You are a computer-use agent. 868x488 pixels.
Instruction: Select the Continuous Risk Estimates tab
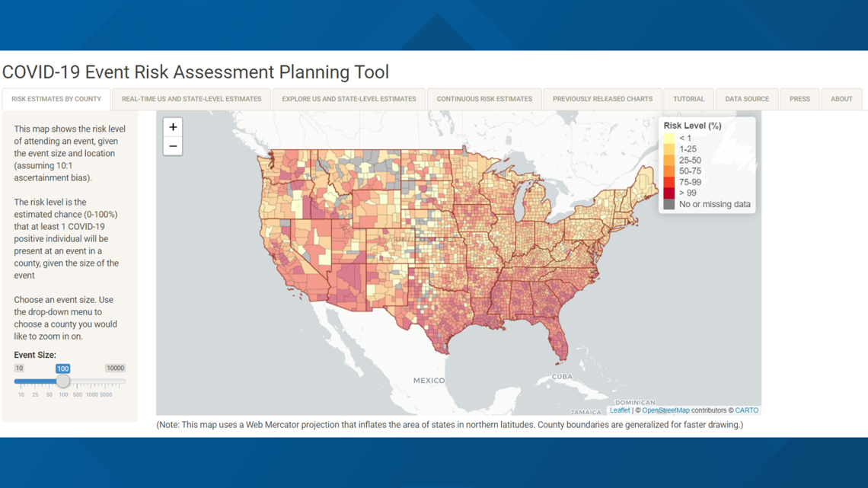pos(484,99)
